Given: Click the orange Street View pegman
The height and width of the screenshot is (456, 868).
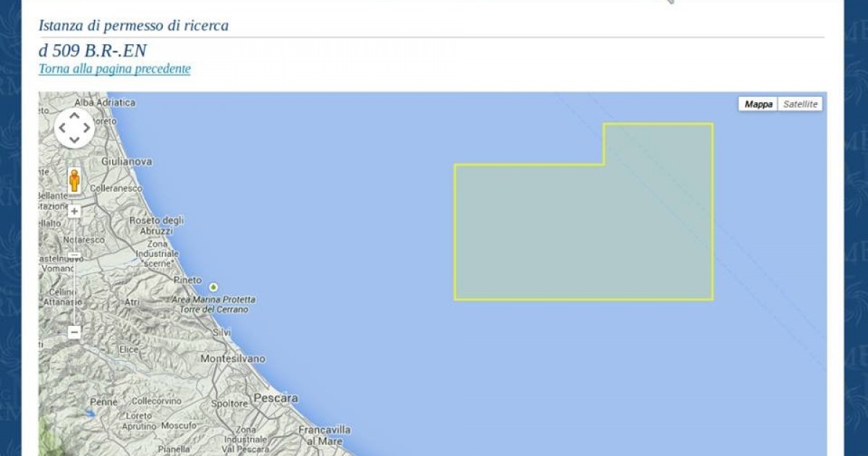Looking at the screenshot, I should pos(75,180).
